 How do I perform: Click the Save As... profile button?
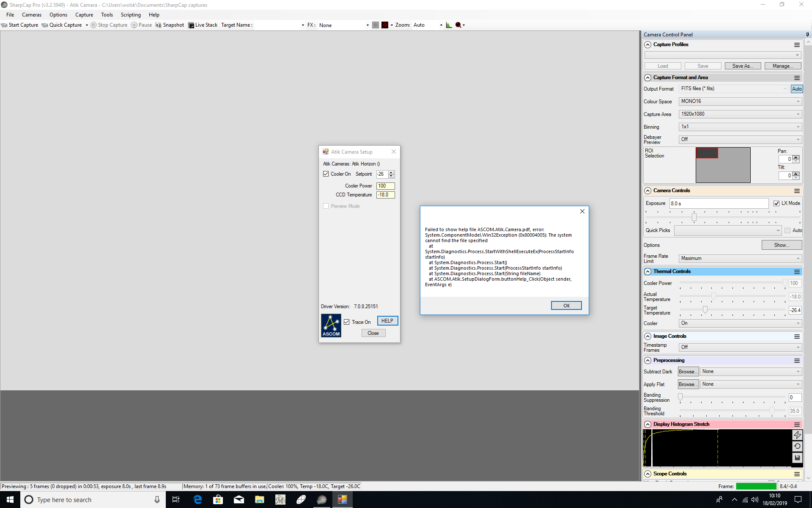click(743, 66)
